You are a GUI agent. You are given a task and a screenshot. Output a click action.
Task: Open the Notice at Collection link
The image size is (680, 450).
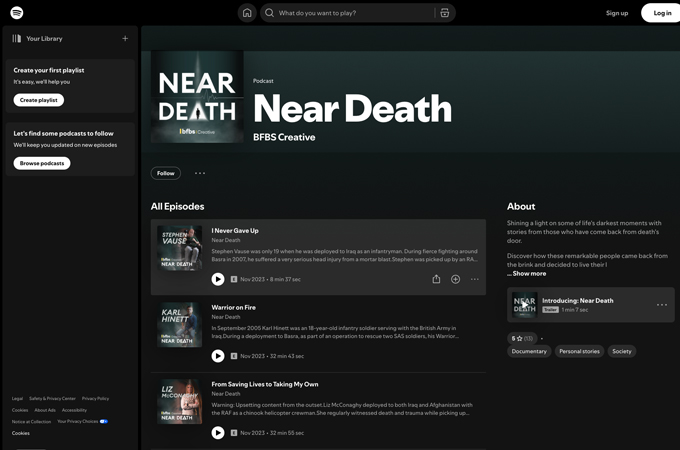click(x=31, y=421)
